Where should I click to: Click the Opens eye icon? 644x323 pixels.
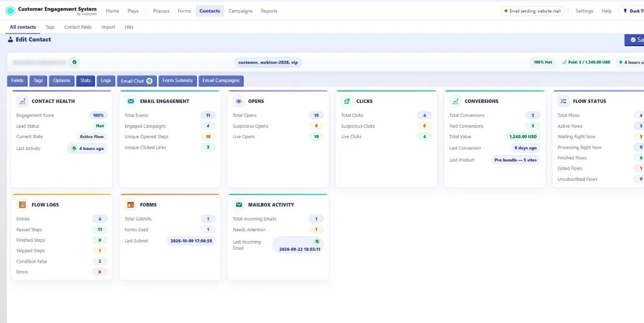tap(239, 101)
